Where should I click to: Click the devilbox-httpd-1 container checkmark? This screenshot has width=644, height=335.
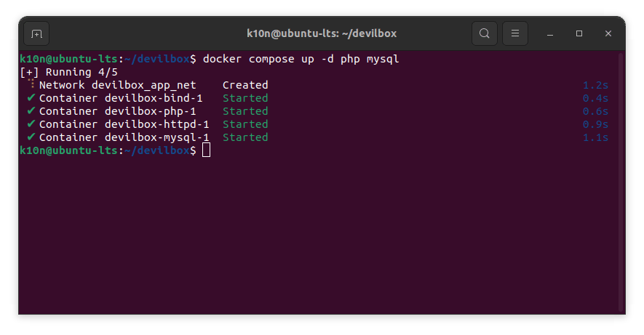31,124
